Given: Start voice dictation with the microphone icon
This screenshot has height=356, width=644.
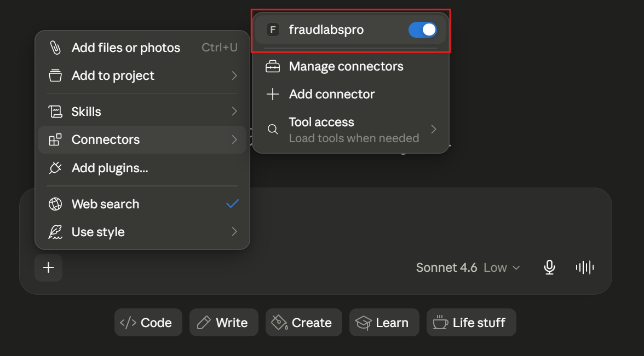Looking at the screenshot, I should [550, 267].
